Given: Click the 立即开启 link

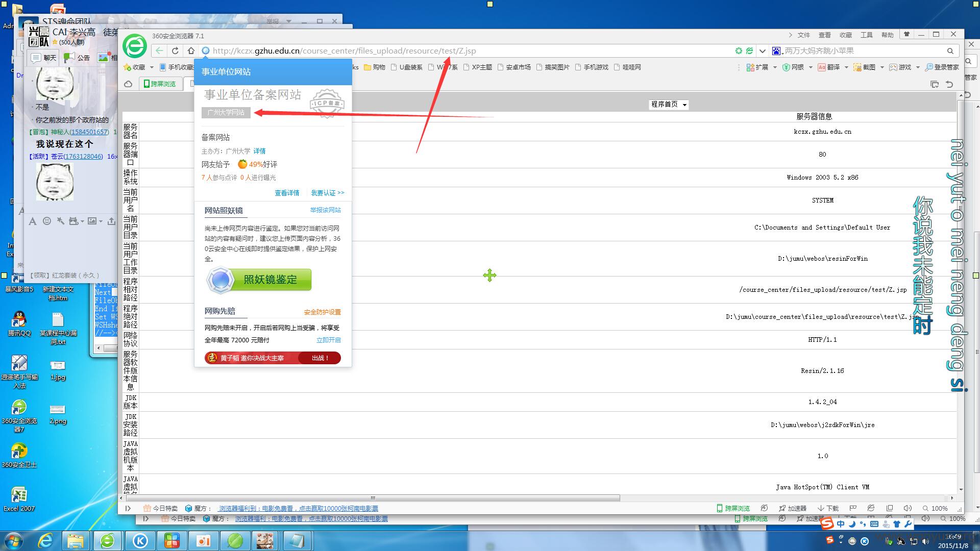Looking at the screenshot, I should (328, 340).
